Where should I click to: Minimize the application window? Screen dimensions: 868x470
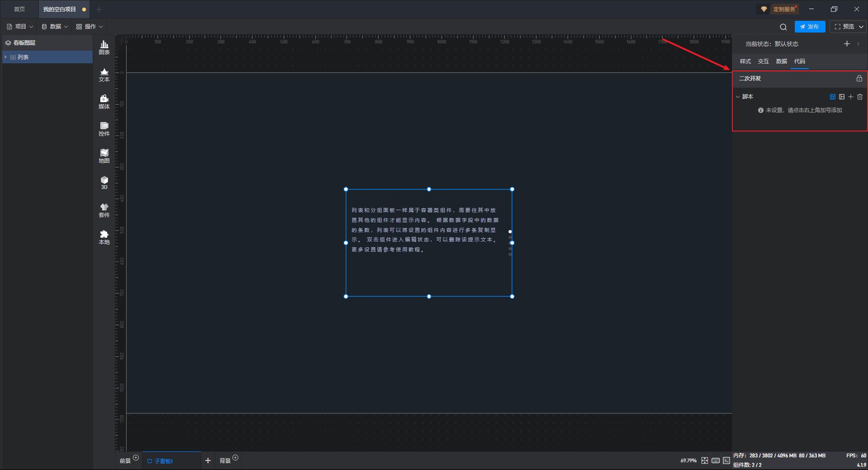click(811, 9)
